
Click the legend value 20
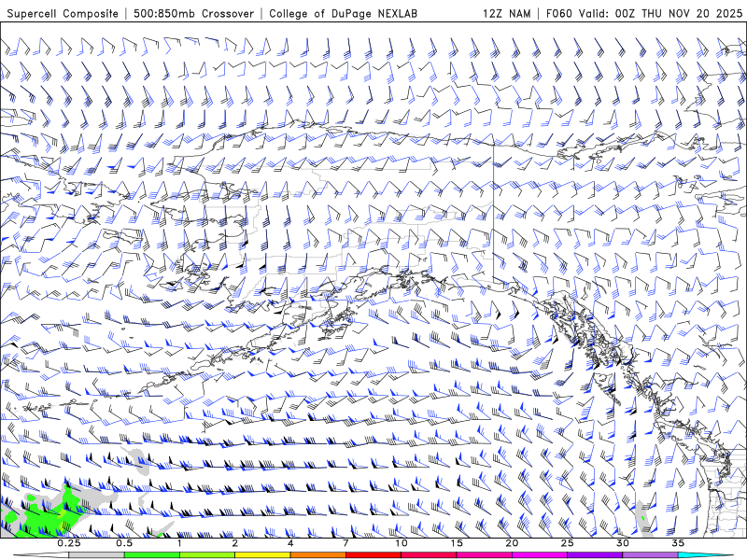512,543
